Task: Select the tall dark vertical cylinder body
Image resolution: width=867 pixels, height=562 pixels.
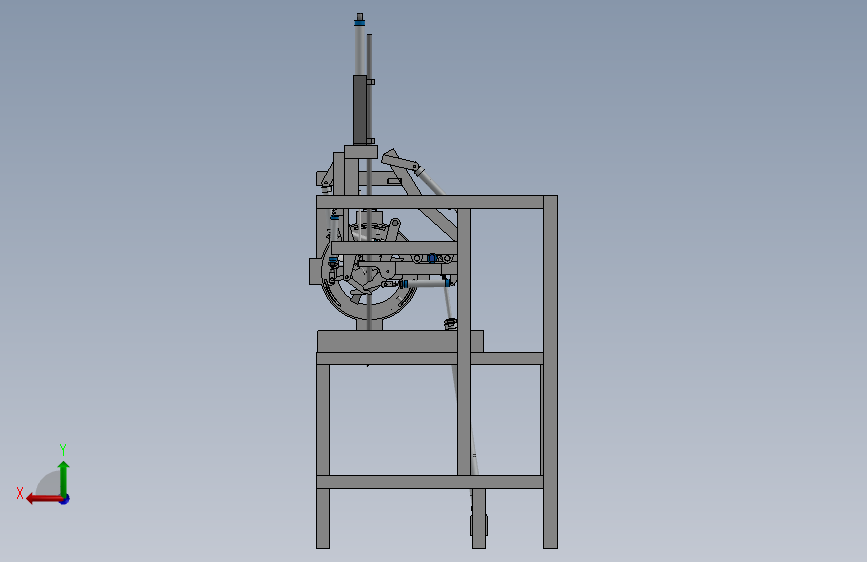Action: 360,110
